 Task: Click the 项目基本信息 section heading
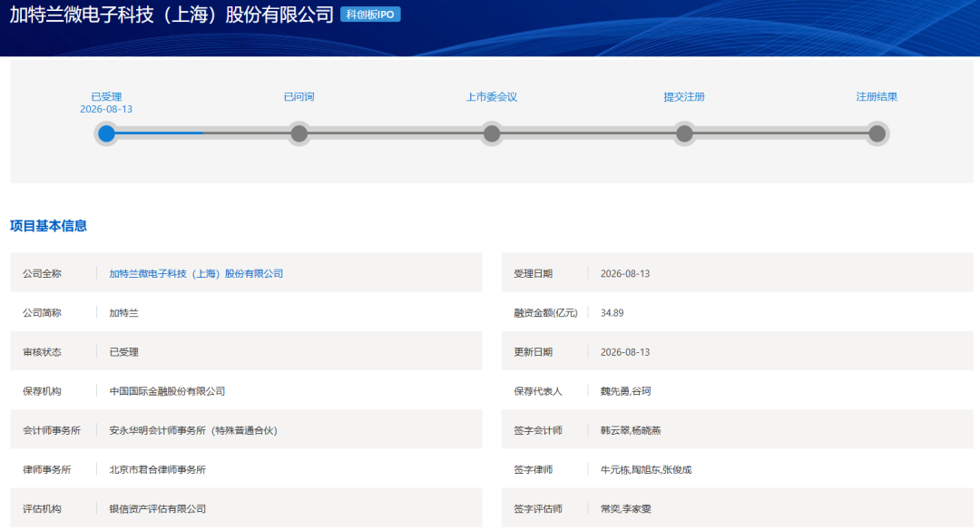tap(48, 226)
